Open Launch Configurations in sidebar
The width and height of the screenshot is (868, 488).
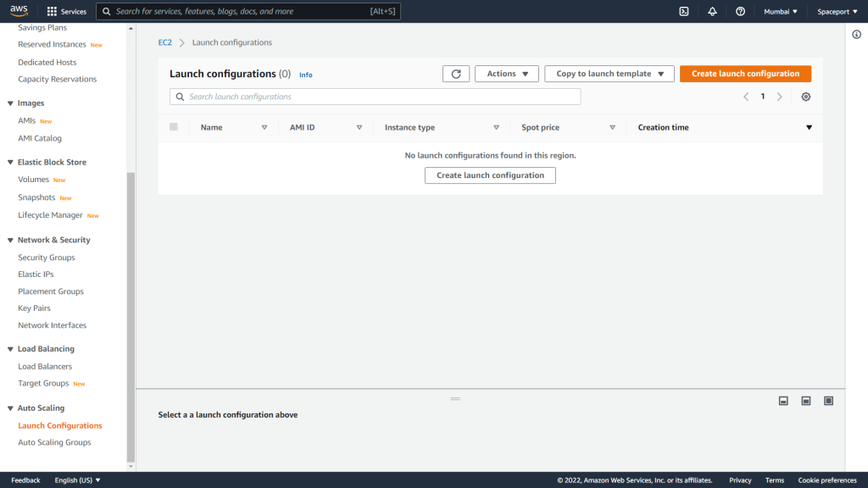60,425
